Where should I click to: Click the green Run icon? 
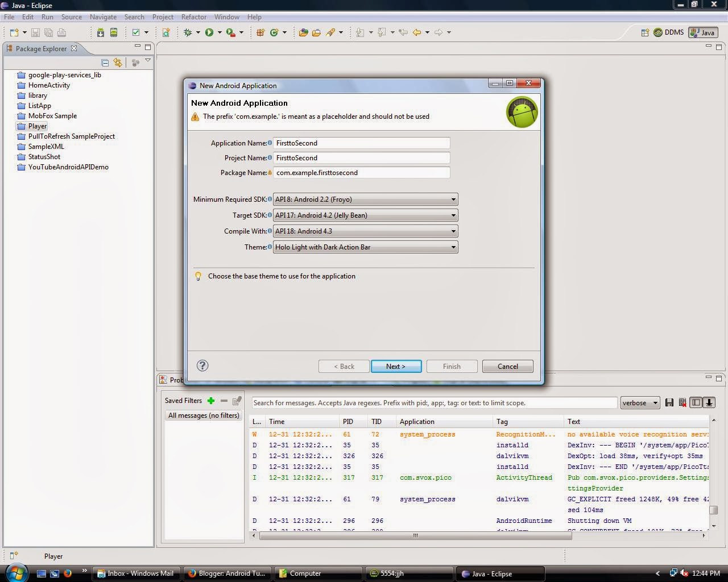(x=209, y=32)
